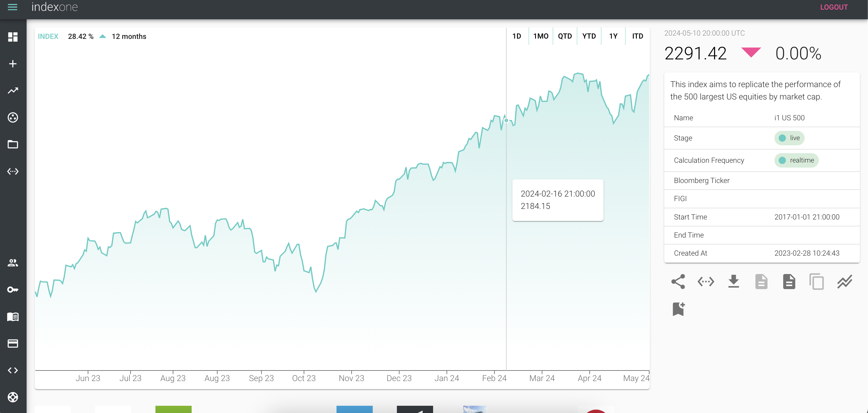Click the compare lines chart icon
Screen dimensions: 868x413
point(844,281)
